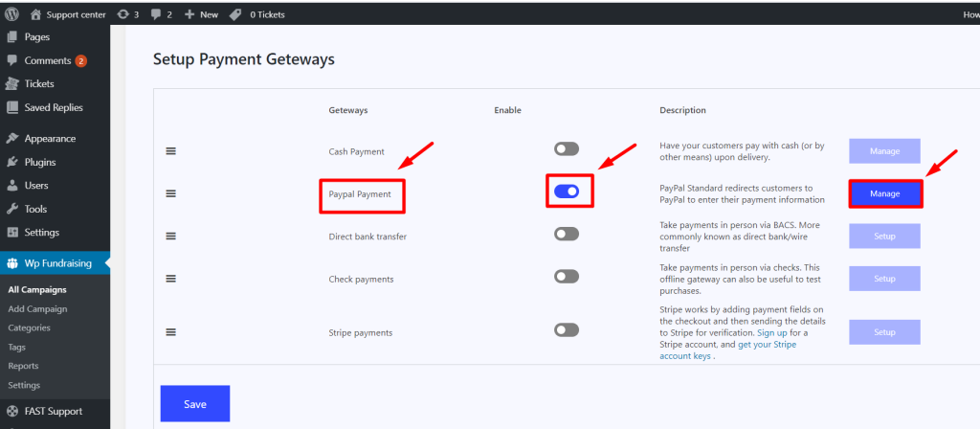Click the Wp Fundraising group icon
This screenshot has height=429, width=980.
click(x=11, y=263)
